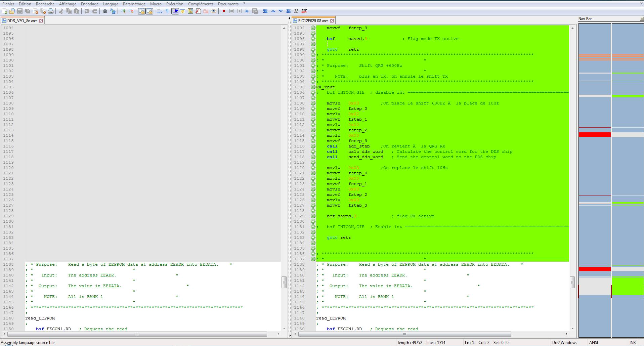Screen dimensions: 644x346
Task: Toggle word wrap
Action: click(x=160, y=11)
